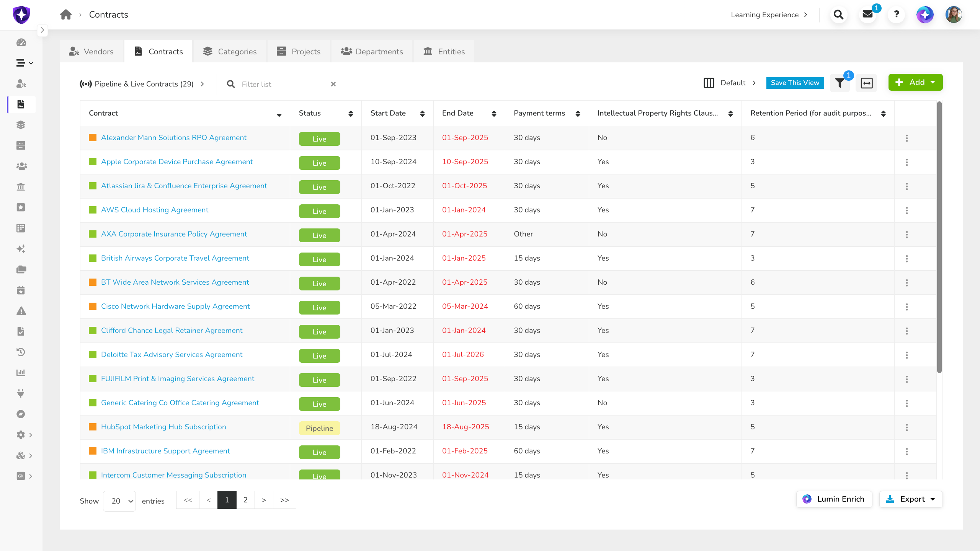The image size is (980, 551).
Task: Open the sparkle AI sidebar icon
Action: 21,249
